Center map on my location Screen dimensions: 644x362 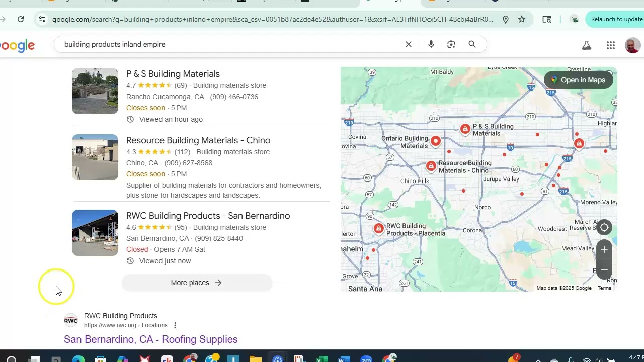(604, 227)
